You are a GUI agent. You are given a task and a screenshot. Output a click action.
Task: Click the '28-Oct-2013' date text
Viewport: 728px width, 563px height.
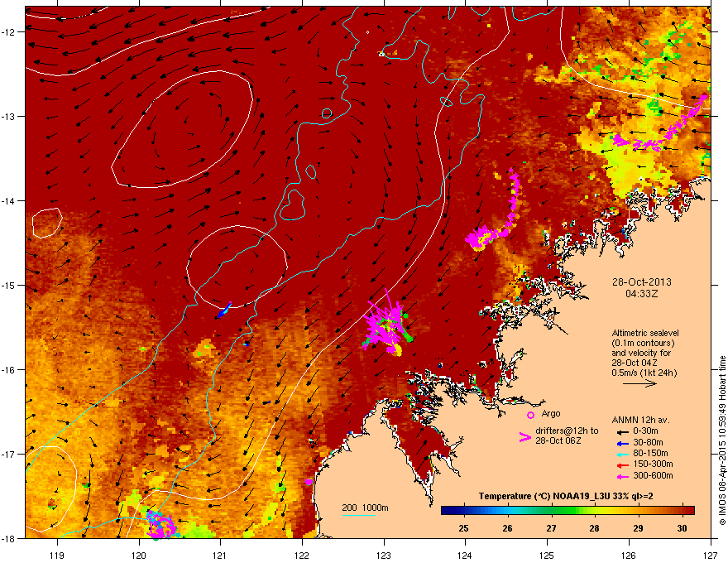point(642,282)
